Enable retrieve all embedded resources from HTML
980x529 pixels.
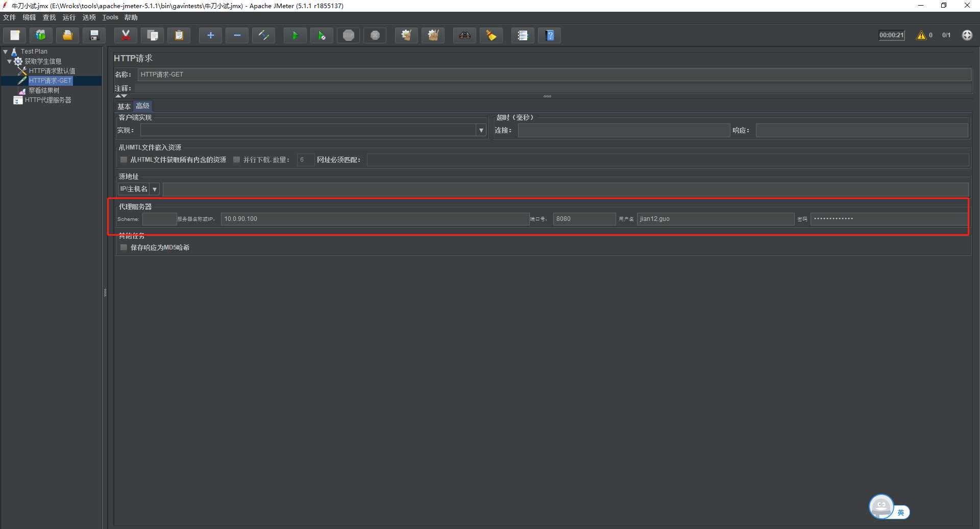point(124,160)
